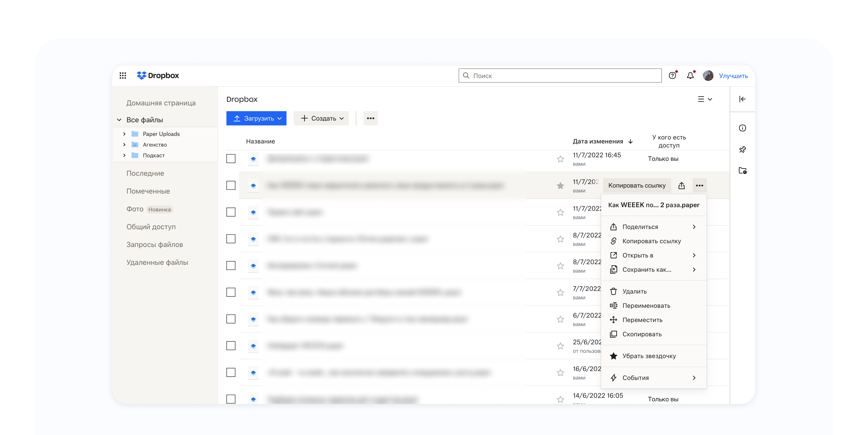Open the apps grid launcher icon
Image resolution: width=868 pixels, height=435 pixels.
[x=123, y=75]
